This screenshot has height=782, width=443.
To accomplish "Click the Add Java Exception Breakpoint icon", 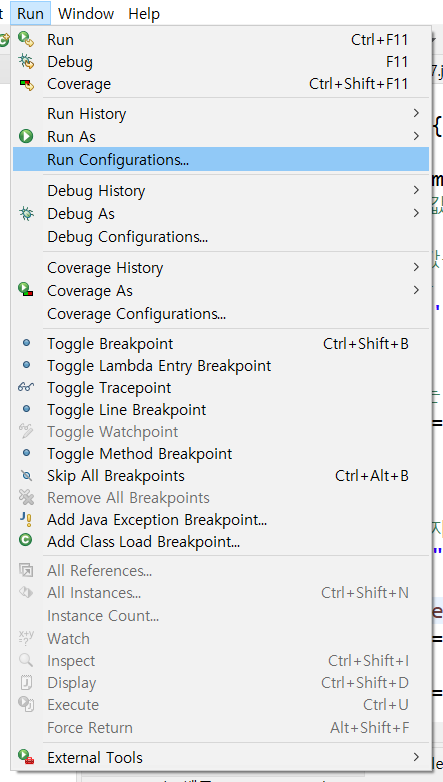I will (25, 520).
